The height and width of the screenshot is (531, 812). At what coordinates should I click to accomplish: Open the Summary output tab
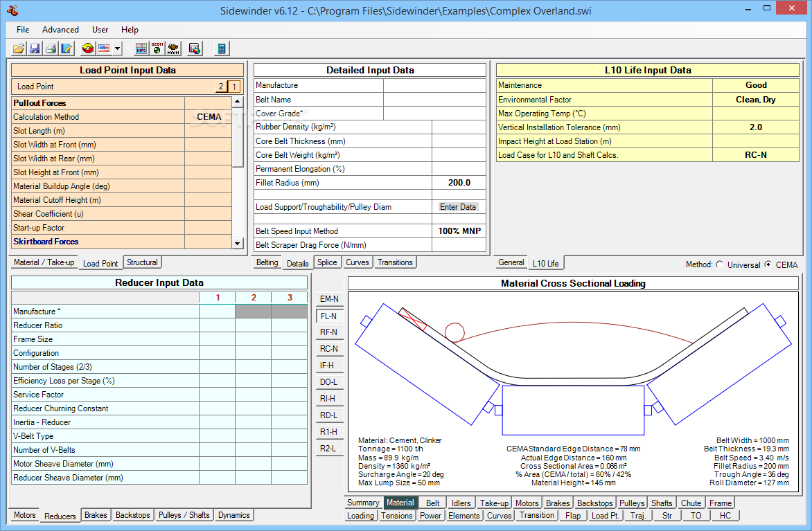(x=363, y=503)
